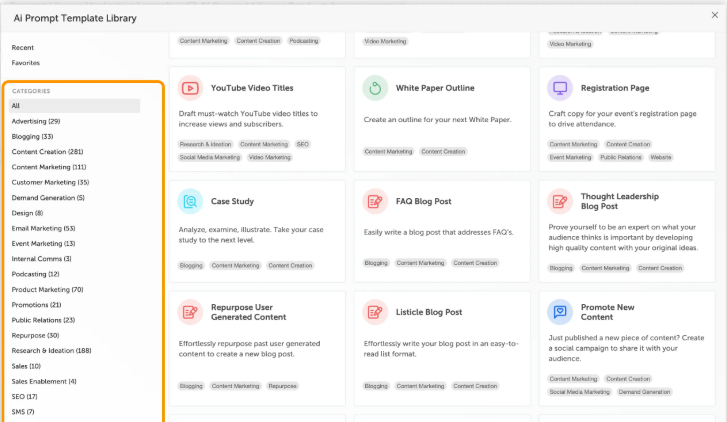This screenshot has height=422, width=727.
Task: Click Video Marketing tag on YouTube Video Titles
Action: (x=269, y=157)
